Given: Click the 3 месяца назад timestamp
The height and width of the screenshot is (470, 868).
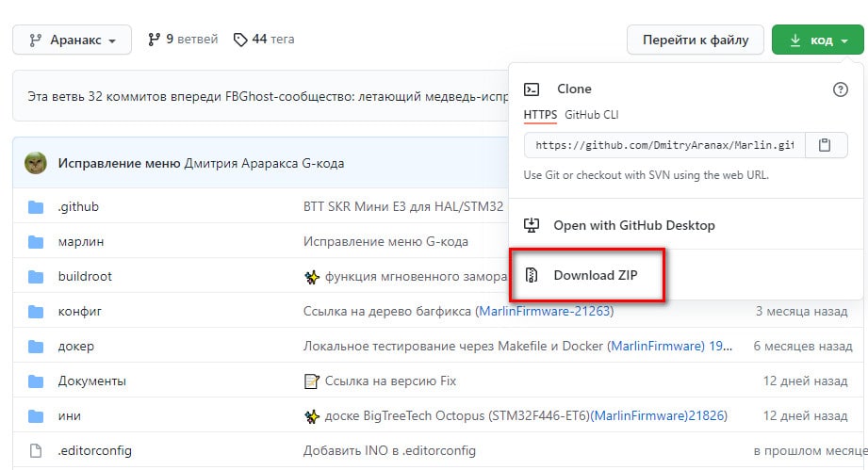Looking at the screenshot, I should coord(801,312).
